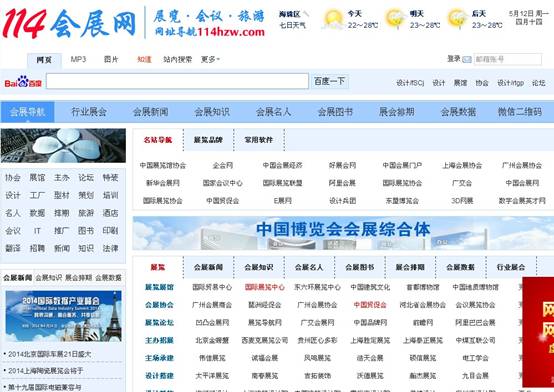This screenshot has width=554, height=392.
Task: Click the mail envelope icon beside 登录
Action: click(467, 59)
